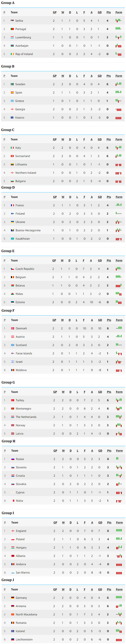Open the North Macedonia team link
This screenshot has height=644, width=126.
(26, 614)
